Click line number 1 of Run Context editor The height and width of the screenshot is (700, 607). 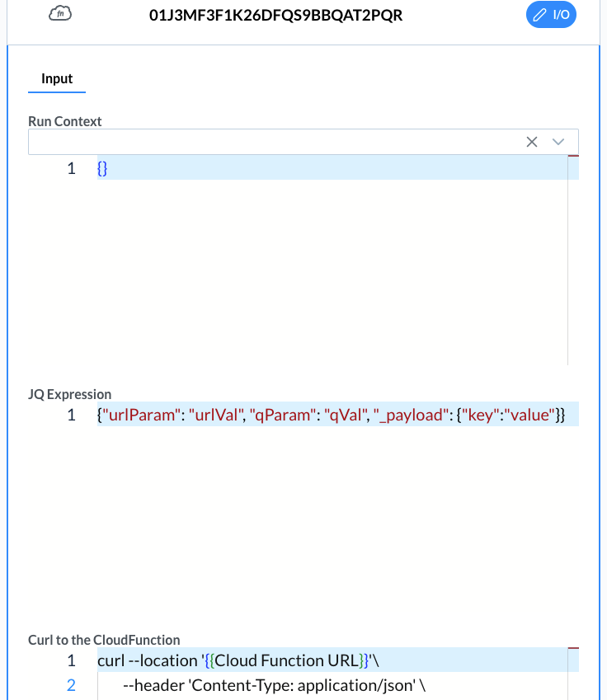[x=71, y=168]
